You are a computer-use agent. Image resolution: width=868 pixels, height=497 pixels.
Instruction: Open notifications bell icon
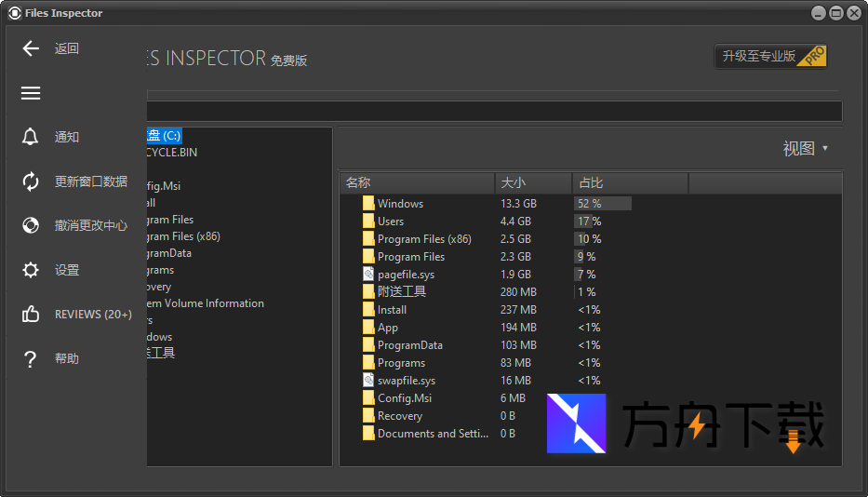[30, 137]
